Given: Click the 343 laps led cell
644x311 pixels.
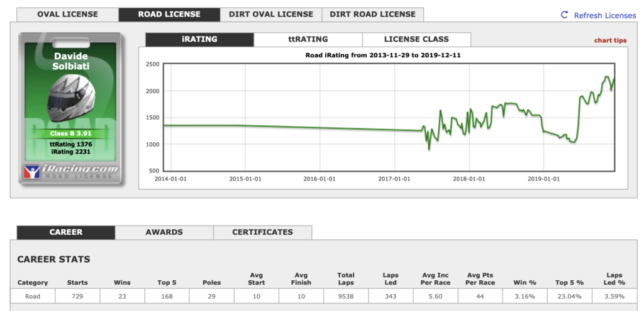Looking at the screenshot, I should tap(391, 296).
